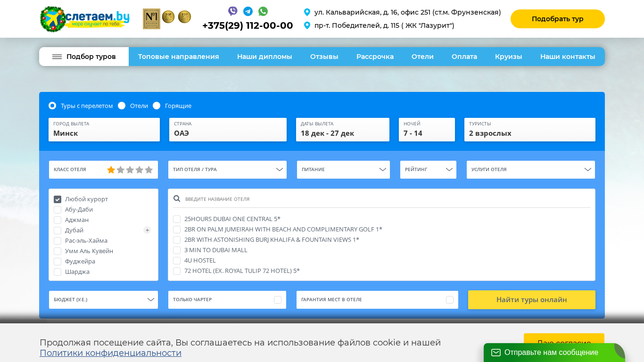Expand Дубай sub-resorts with plus icon

[147, 230]
